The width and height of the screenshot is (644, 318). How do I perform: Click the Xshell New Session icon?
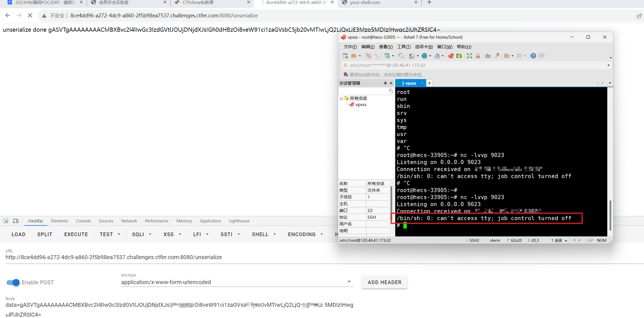click(x=345, y=56)
